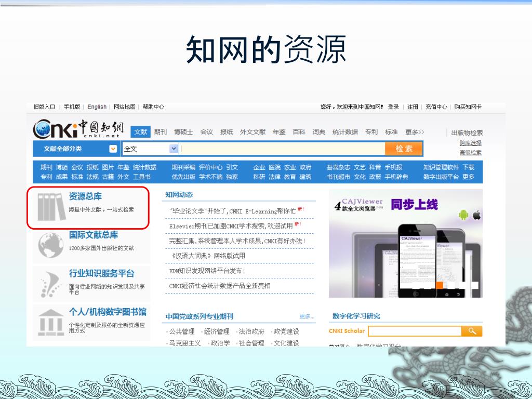Select the 词典 tab
Screen dimensions: 532x399
[x=319, y=132]
